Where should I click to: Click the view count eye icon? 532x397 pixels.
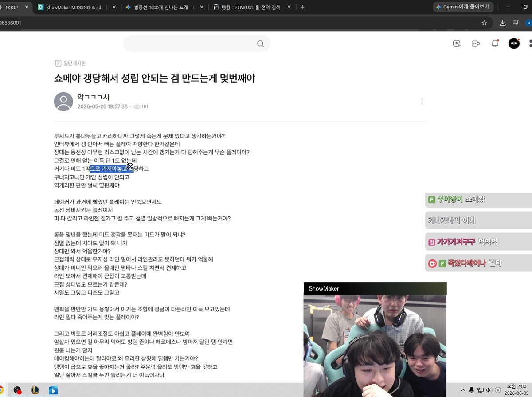137,106
